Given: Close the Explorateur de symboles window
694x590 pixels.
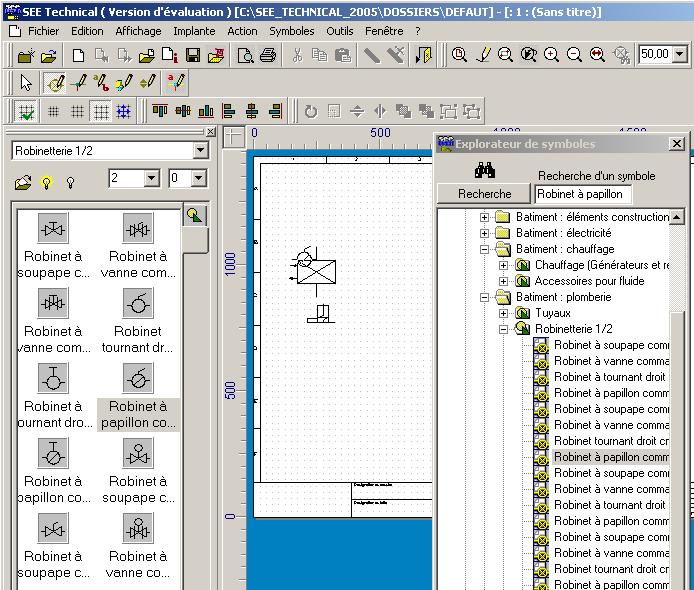Looking at the screenshot, I should coord(677,143).
